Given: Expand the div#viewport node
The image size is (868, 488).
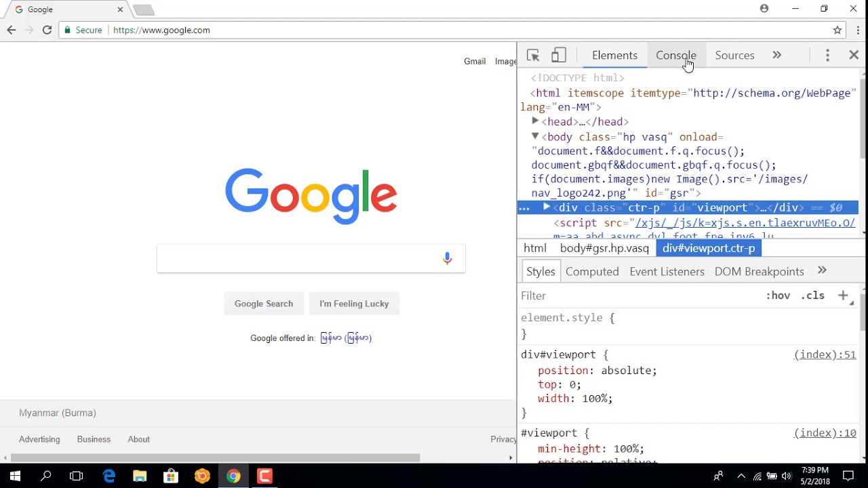Looking at the screenshot, I should click(x=547, y=207).
